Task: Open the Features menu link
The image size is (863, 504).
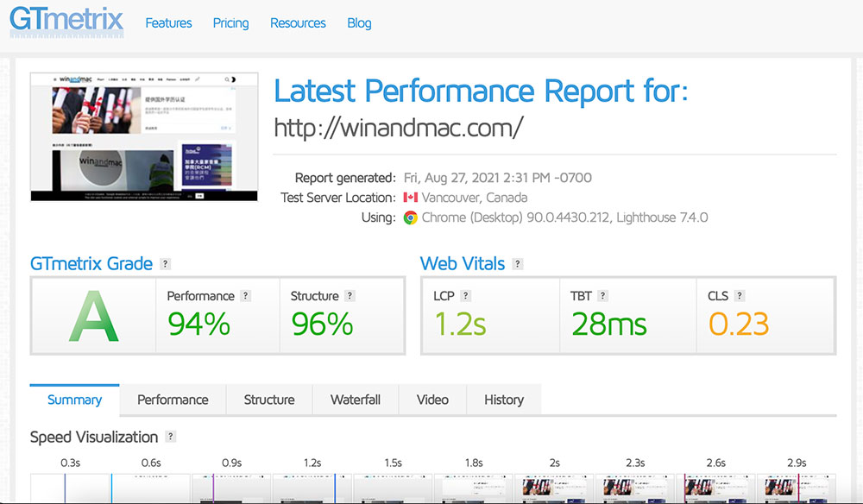Action: 168,23
